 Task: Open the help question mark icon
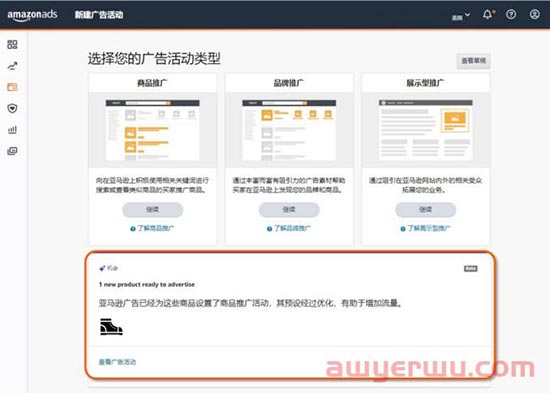[x=511, y=14]
